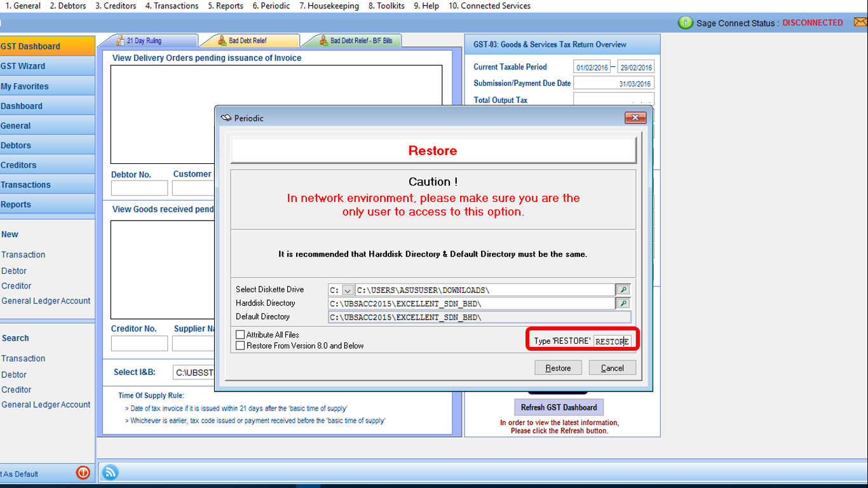The height and width of the screenshot is (488, 868).
Task: Click Creditor link under Search
Action: coord(17,390)
